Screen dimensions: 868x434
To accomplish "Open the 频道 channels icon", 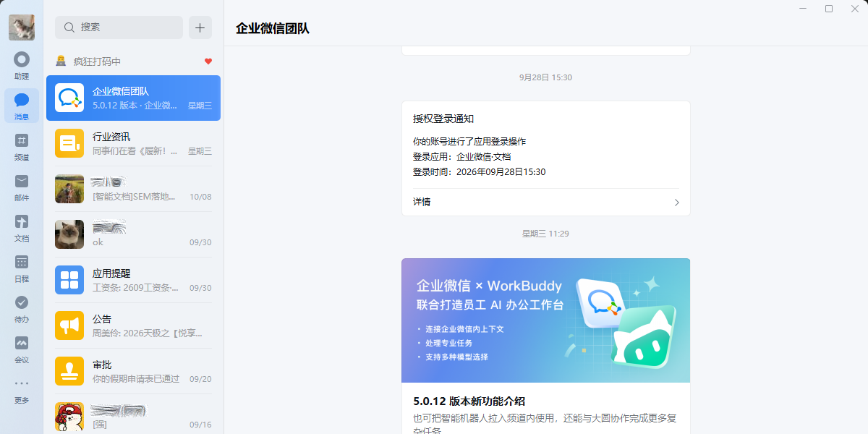I will click(22, 146).
